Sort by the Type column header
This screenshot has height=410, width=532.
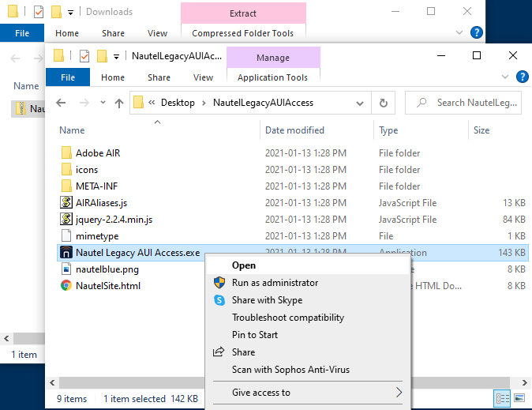point(421,130)
